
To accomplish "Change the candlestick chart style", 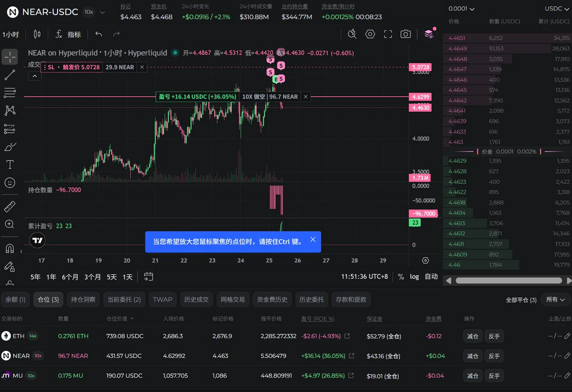I will point(37,34).
